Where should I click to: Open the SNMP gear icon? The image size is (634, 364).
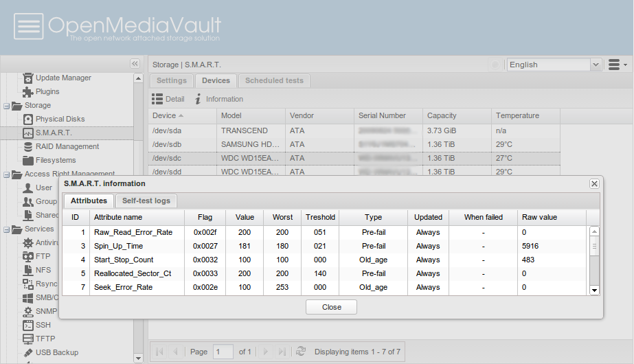pos(28,311)
